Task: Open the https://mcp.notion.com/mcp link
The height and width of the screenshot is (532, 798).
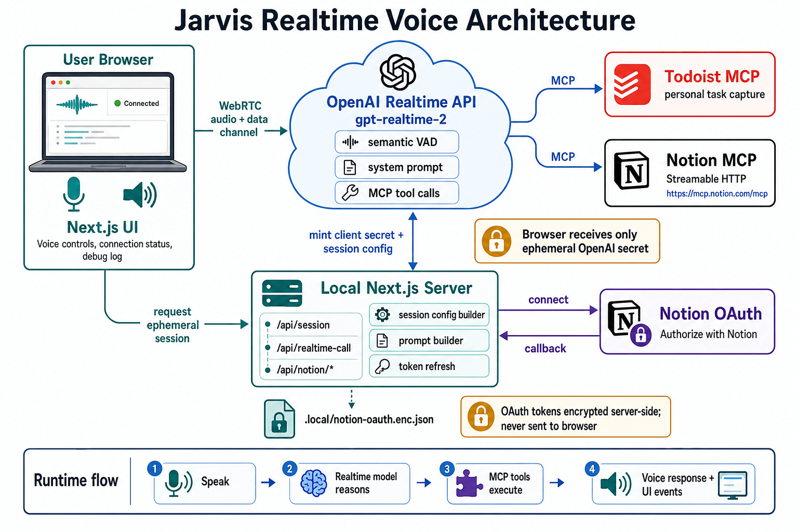Action: click(717, 194)
